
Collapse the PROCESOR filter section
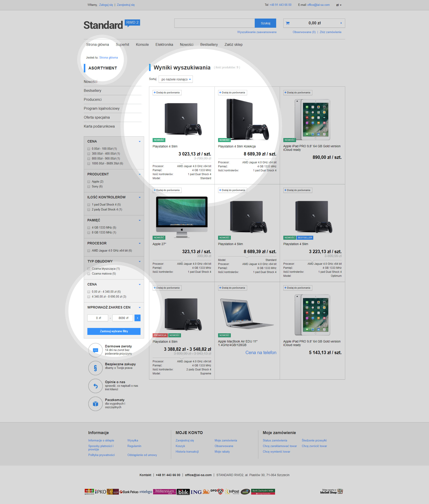click(140, 243)
